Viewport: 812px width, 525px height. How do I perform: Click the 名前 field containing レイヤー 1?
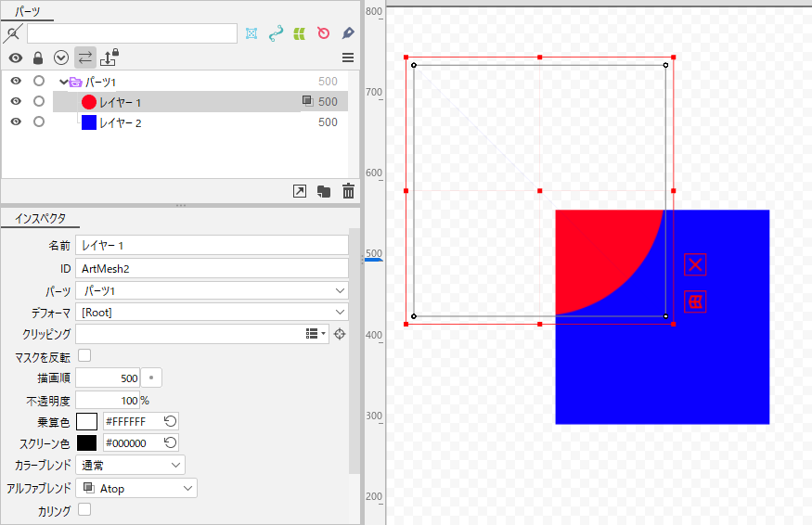click(x=212, y=245)
